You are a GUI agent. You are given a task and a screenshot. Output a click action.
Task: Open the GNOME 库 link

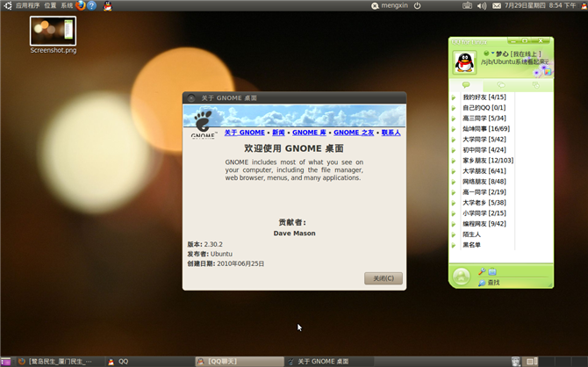point(309,133)
